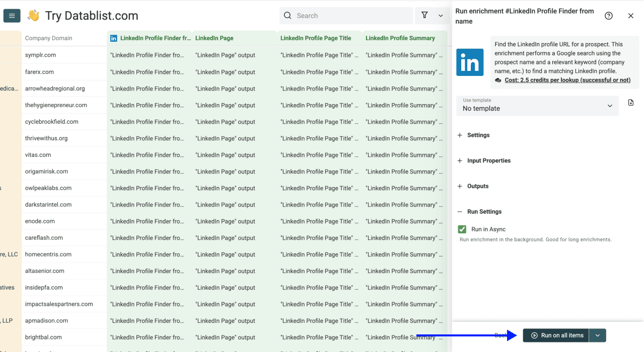644x352 pixels.
Task: Expand the Input Properties section
Action: click(x=484, y=160)
